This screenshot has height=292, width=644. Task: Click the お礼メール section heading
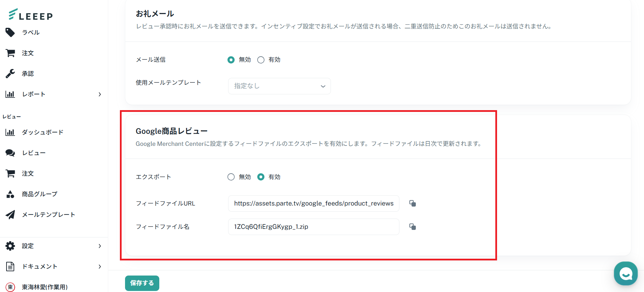tap(155, 14)
